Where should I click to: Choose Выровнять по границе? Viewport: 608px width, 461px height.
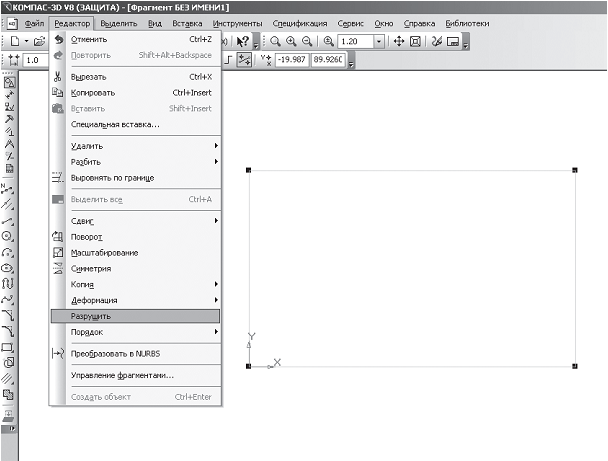coord(135,178)
